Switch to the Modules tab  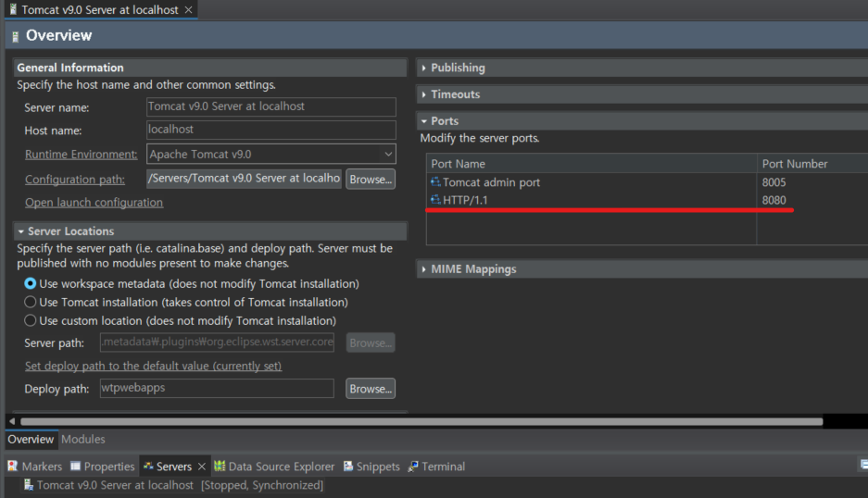83,440
